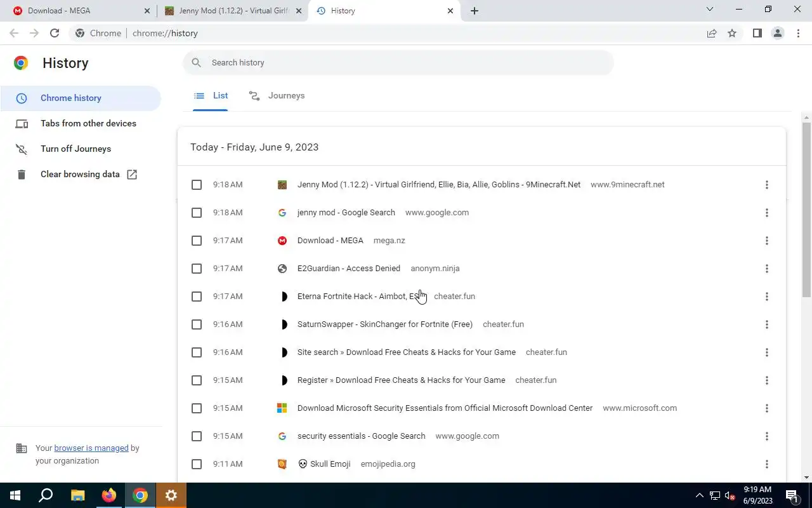The image size is (812, 508).
Task: Open Download Microsoft Security Essentials history link
Action: point(445,408)
